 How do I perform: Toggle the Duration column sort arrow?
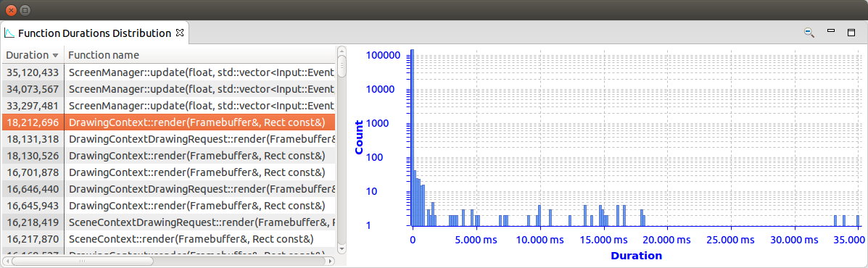pos(55,55)
